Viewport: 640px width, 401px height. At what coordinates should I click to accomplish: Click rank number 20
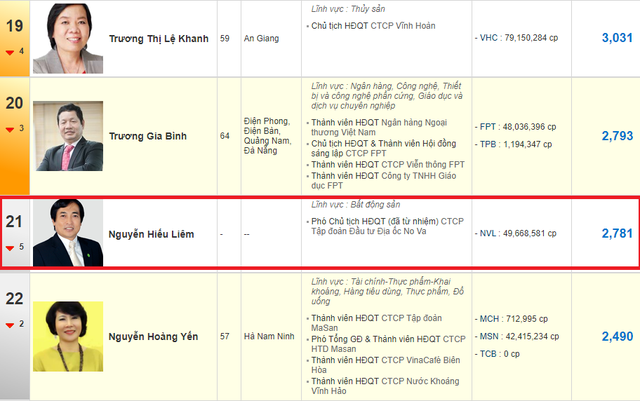(14, 103)
